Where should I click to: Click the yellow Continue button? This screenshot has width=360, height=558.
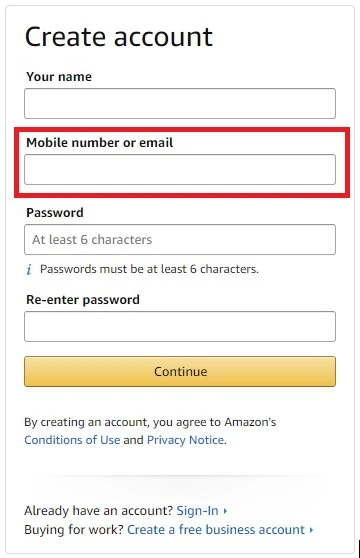(x=180, y=372)
